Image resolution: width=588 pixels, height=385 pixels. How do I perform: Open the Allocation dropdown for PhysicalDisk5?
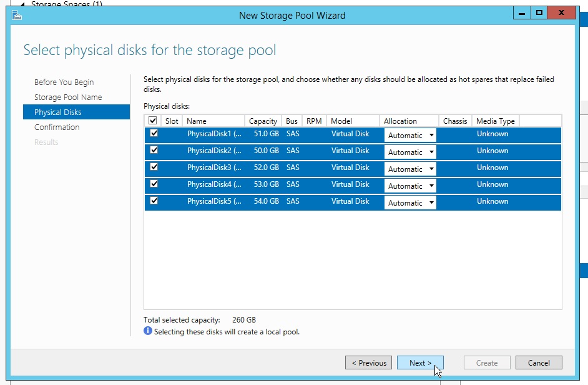pos(410,203)
